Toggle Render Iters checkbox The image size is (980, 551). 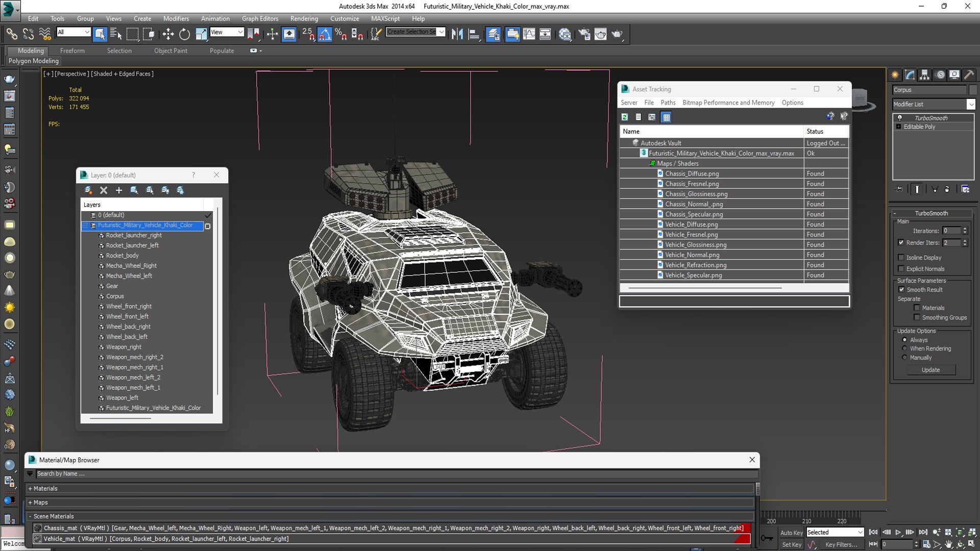pyautogui.click(x=901, y=243)
